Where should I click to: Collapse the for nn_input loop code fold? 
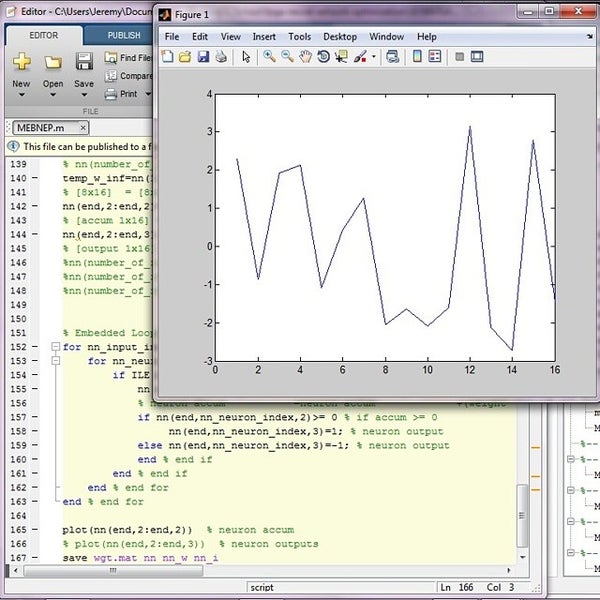click(x=55, y=348)
